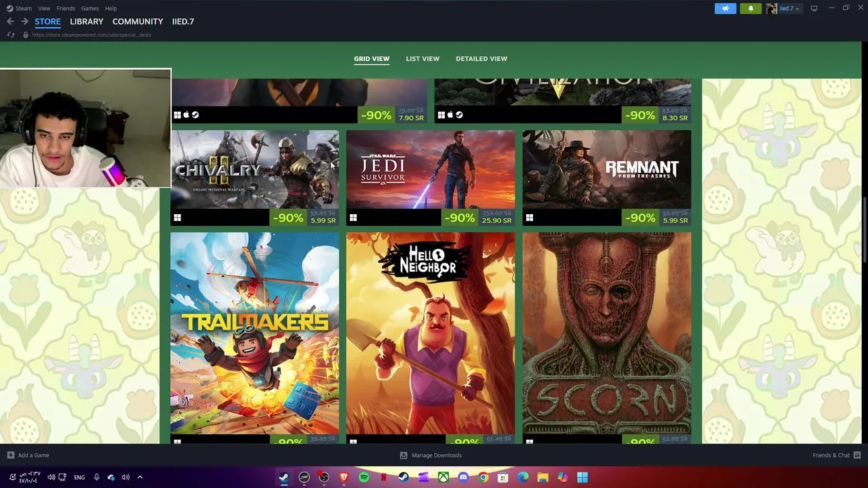
Task: Click the Windows platform icon under Chivalry II
Action: coord(177,218)
